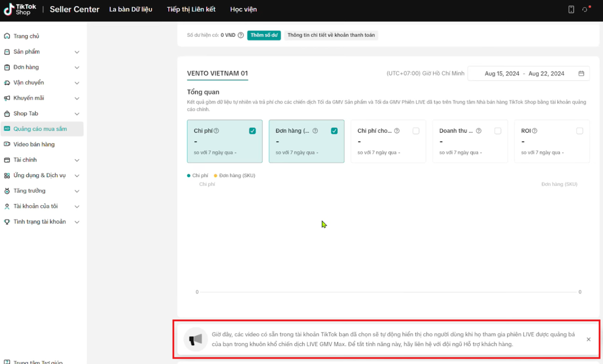Click the info icon next to ROI
This screenshot has width=603, height=364.
tap(534, 131)
